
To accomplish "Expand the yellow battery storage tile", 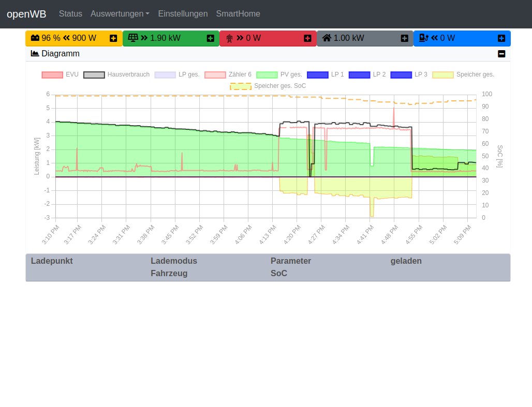I will (113, 38).
